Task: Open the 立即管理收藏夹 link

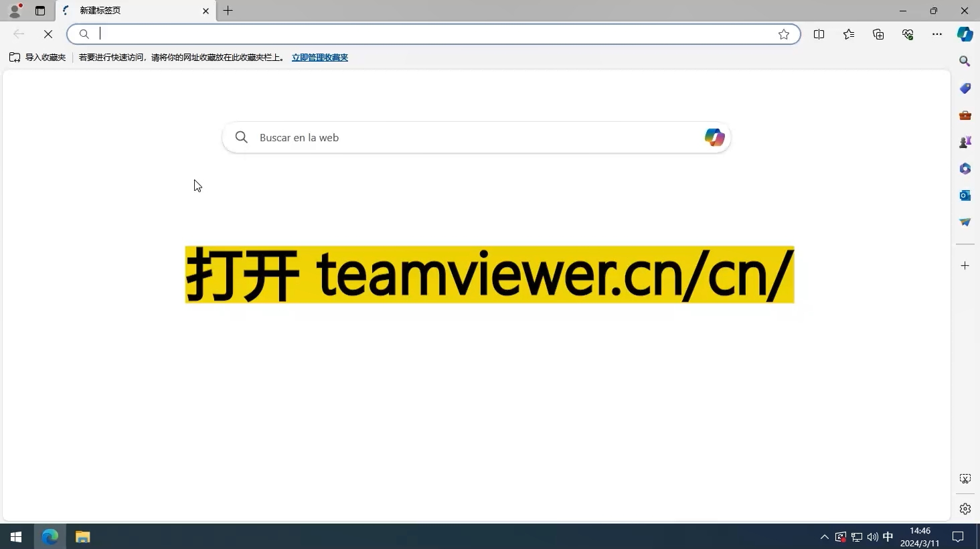Action: point(320,58)
